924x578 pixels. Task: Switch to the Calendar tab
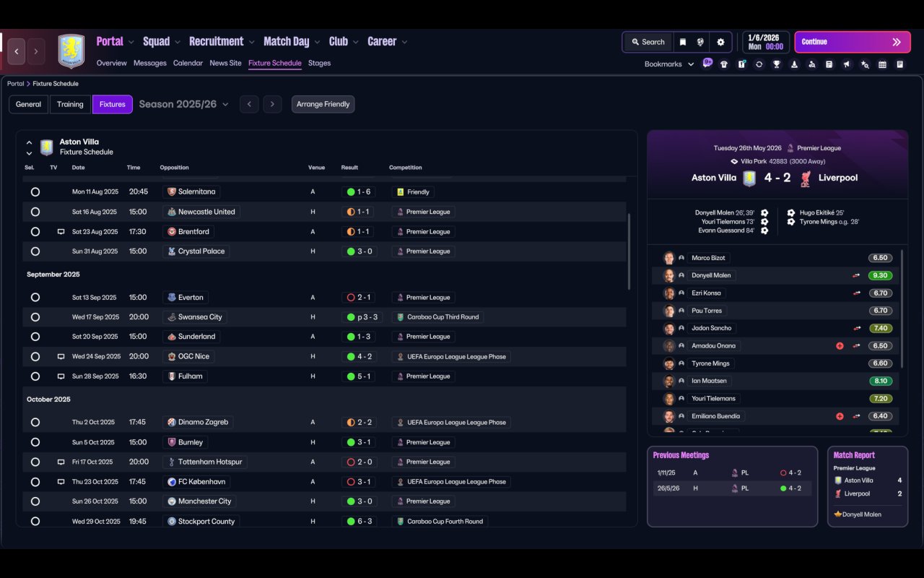(188, 63)
